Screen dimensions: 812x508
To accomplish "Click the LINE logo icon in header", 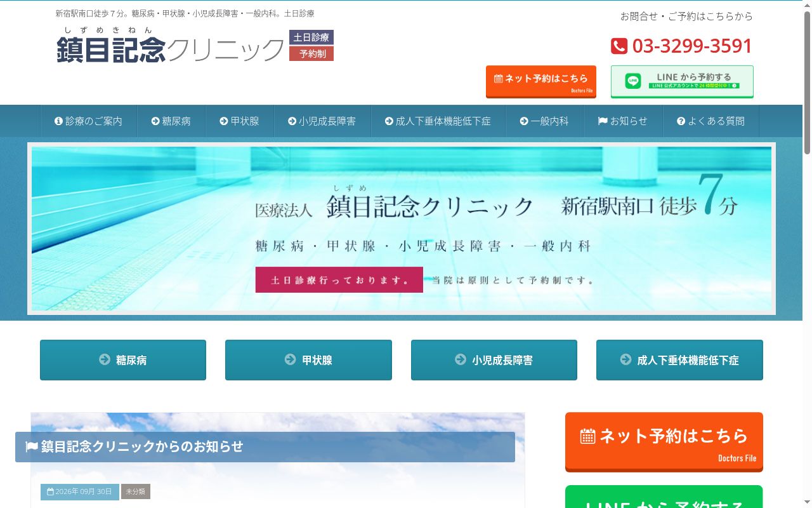I will tap(633, 81).
